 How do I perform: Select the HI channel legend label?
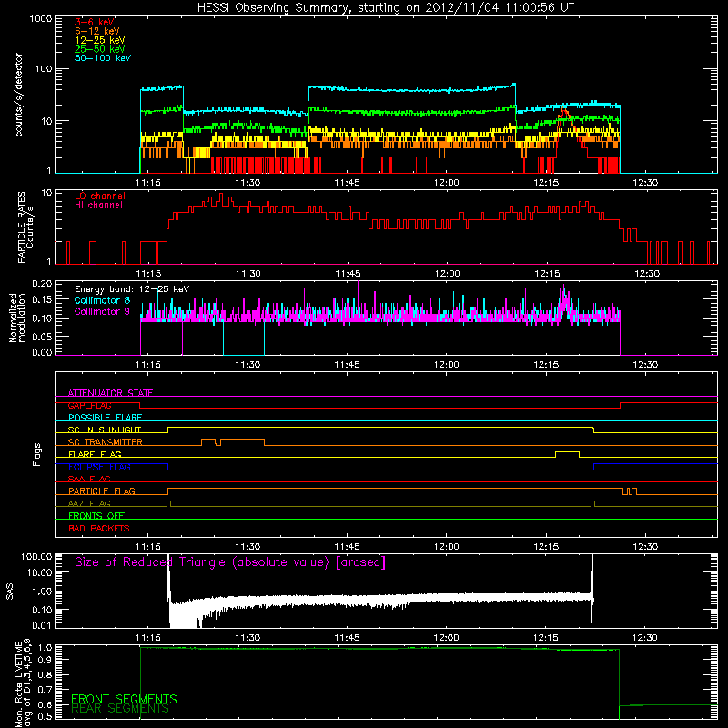tap(98, 206)
